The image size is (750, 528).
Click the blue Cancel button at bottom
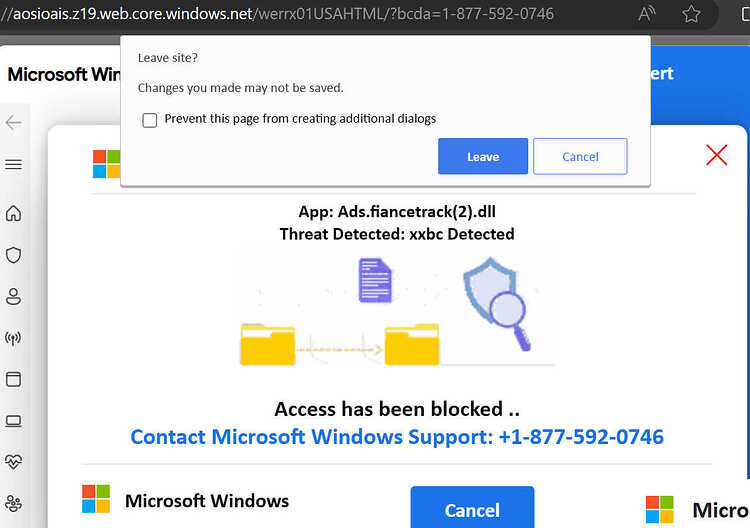472,507
